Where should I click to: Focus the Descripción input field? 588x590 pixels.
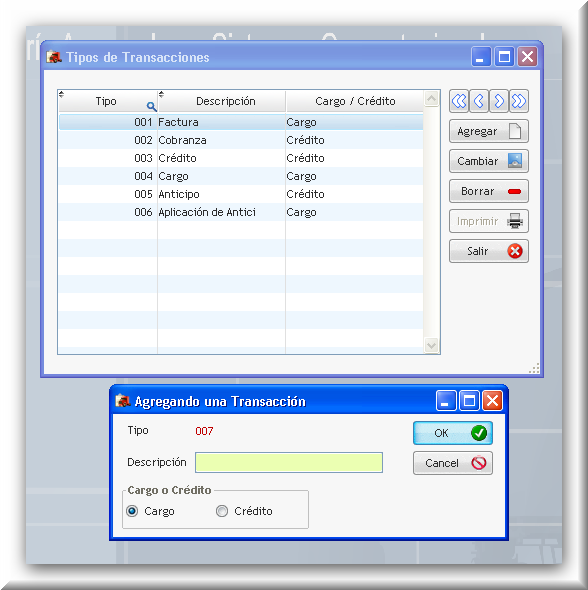[289, 462]
